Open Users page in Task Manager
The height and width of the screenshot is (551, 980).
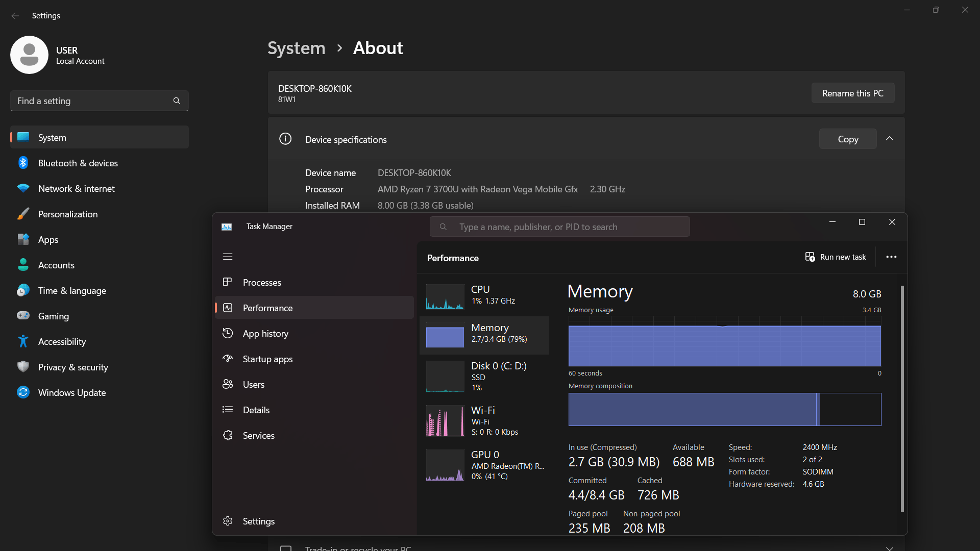pyautogui.click(x=314, y=384)
